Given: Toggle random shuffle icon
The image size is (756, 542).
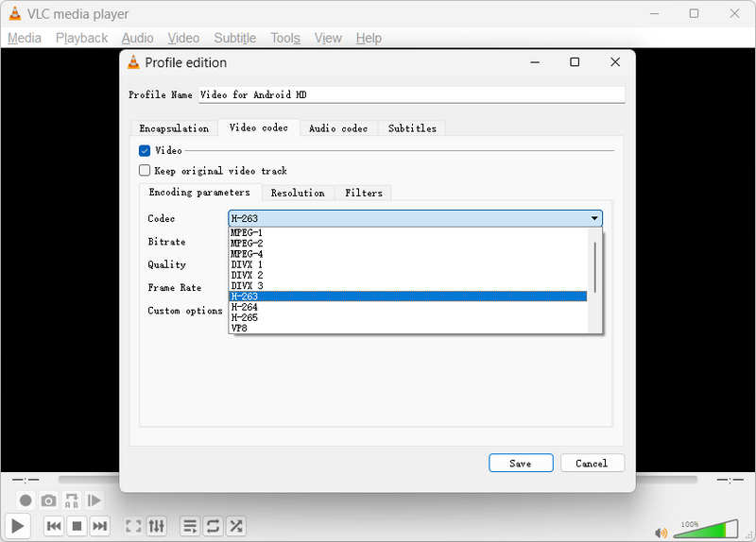Looking at the screenshot, I should click(235, 526).
